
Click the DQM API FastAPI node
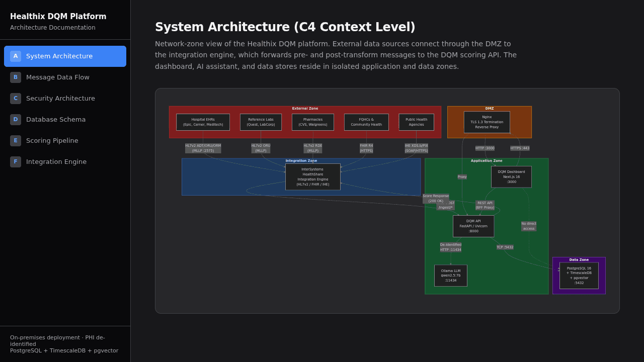pyautogui.click(x=473, y=226)
